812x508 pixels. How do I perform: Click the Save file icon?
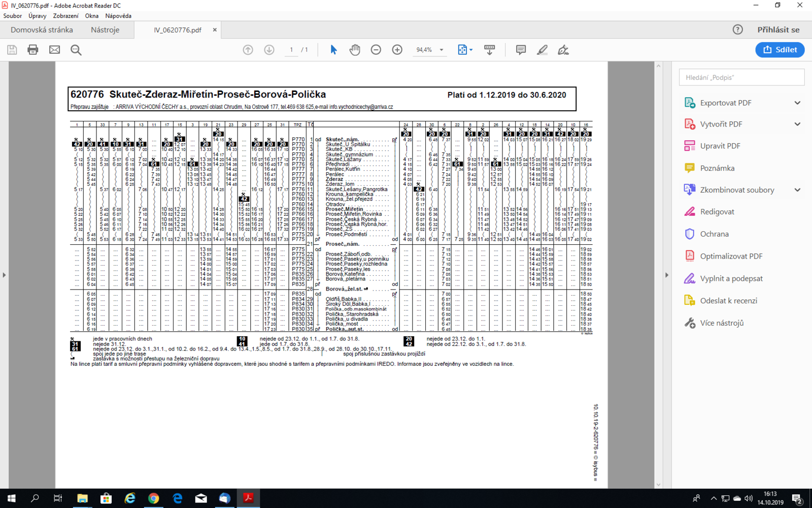[12, 50]
